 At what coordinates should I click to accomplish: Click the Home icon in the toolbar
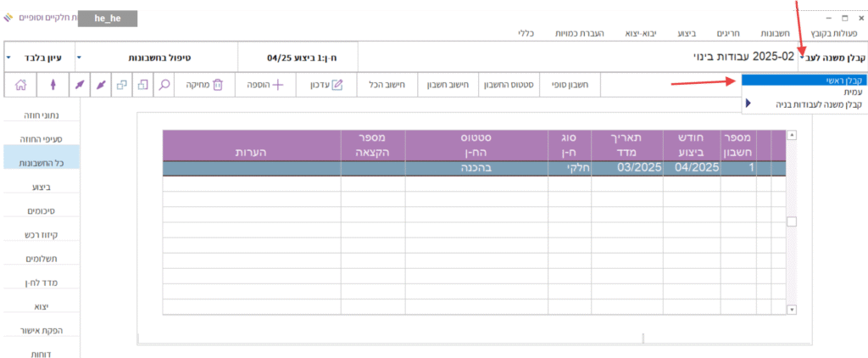(x=21, y=85)
